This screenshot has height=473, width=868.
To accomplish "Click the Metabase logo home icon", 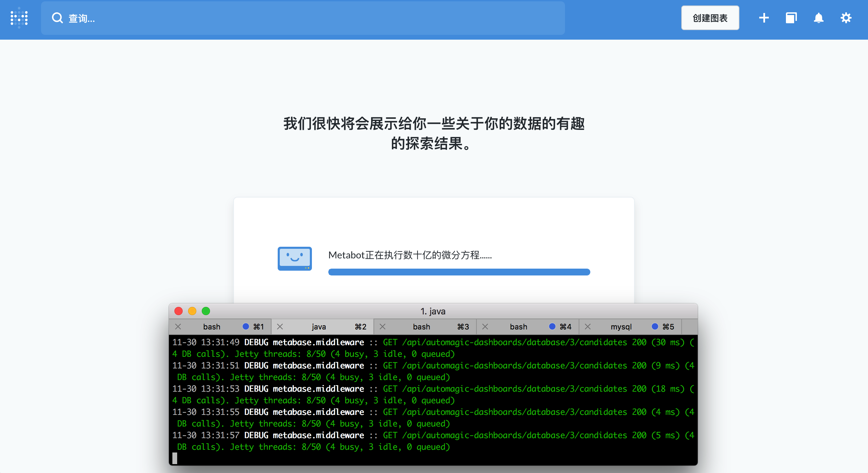I will [19, 18].
